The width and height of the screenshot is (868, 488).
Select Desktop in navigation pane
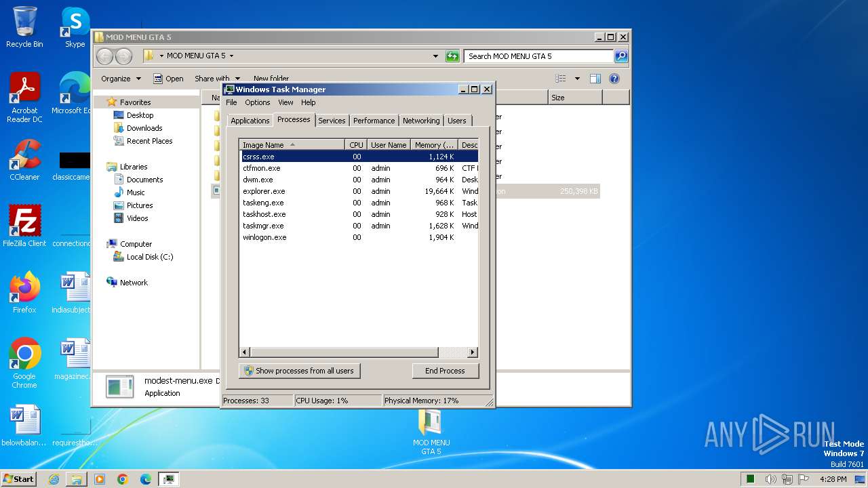click(x=140, y=115)
